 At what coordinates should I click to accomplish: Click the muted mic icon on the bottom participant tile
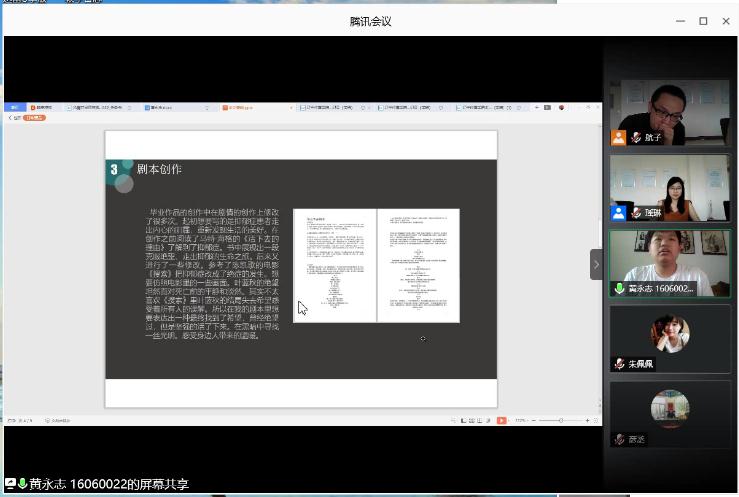pyautogui.click(x=620, y=439)
